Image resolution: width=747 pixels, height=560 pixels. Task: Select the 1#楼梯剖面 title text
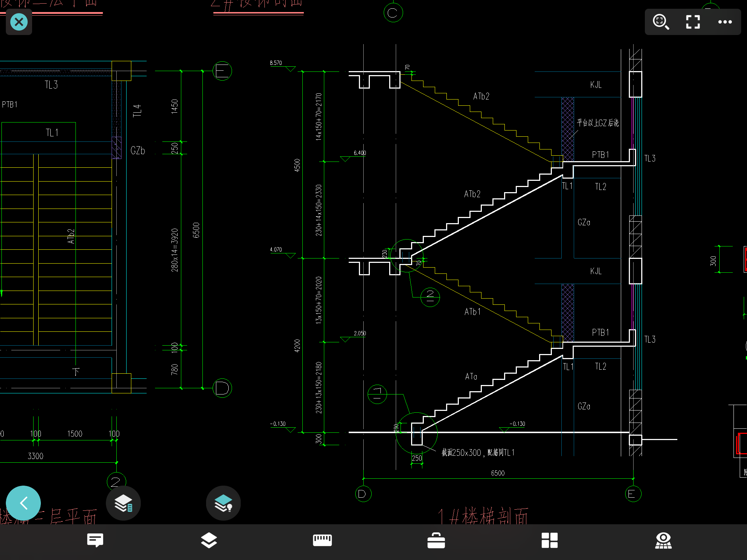[483, 516]
